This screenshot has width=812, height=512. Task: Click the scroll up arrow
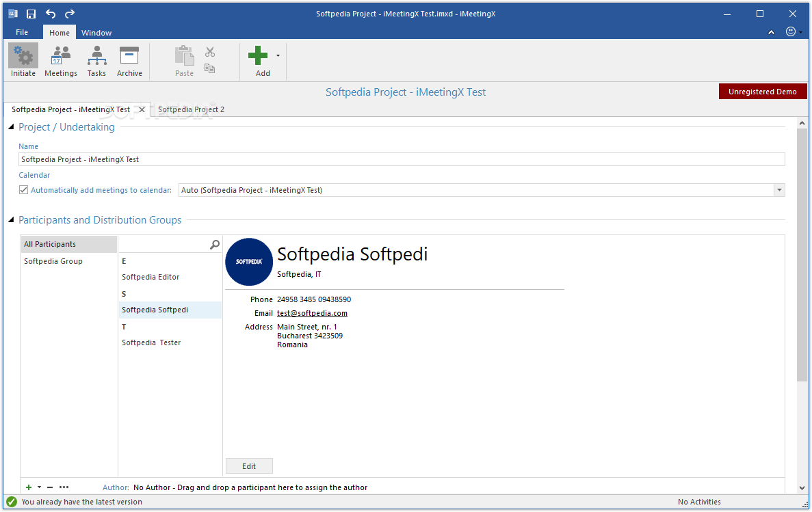[802, 123]
